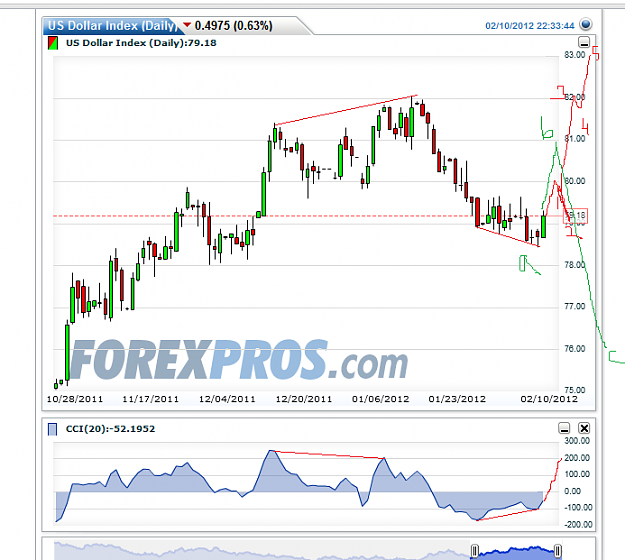The height and width of the screenshot is (560, 625).
Task: Click the 77.00 price axis label
Action: click(575, 307)
